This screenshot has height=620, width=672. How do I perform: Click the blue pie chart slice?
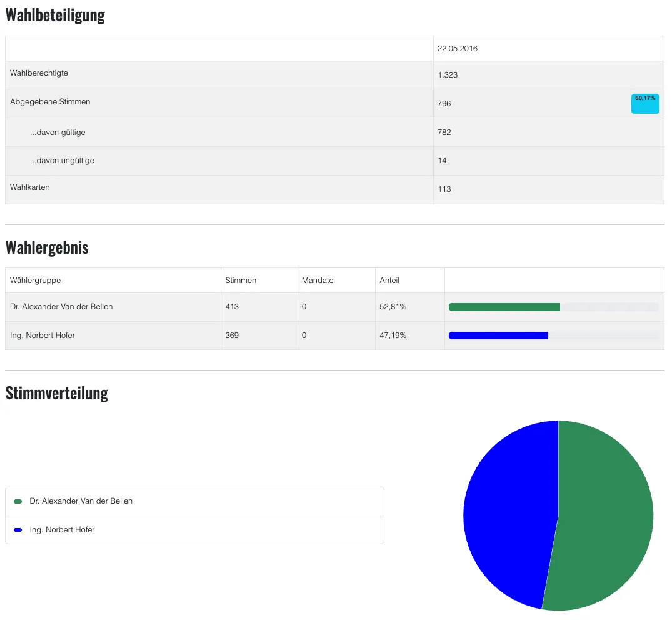coord(510,514)
